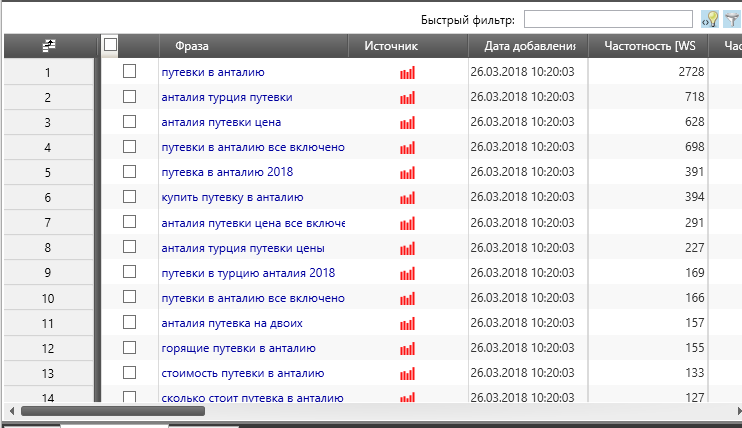Click source bars icon in row 3
The height and width of the screenshot is (428, 742).
pyautogui.click(x=407, y=122)
